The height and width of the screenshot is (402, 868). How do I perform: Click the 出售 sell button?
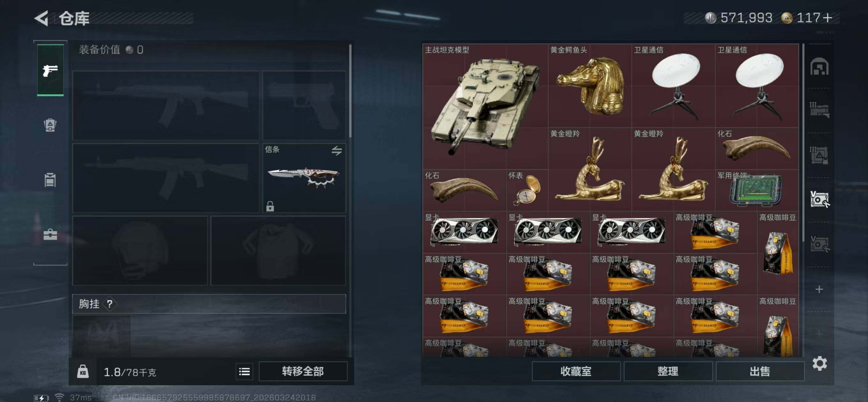pos(760,371)
